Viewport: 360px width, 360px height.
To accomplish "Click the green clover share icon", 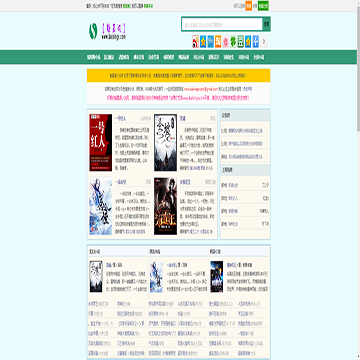I will (x=233, y=41).
